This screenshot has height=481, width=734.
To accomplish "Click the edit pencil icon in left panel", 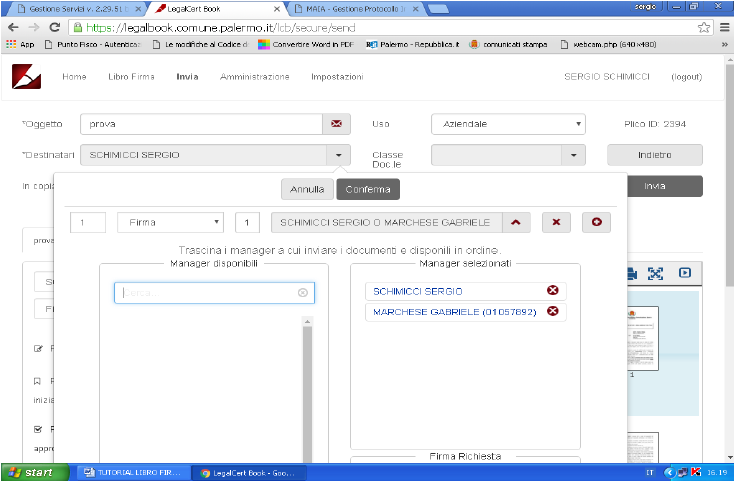I will click(x=38, y=349).
